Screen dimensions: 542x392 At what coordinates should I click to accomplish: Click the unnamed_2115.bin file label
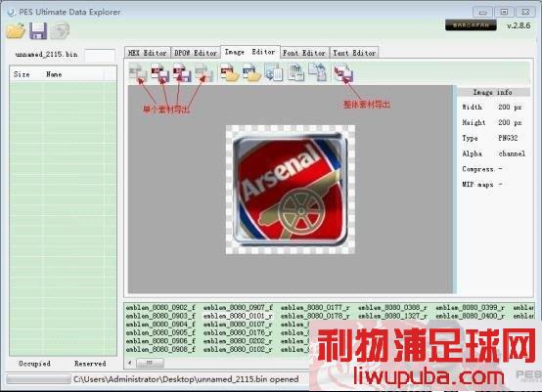point(46,54)
